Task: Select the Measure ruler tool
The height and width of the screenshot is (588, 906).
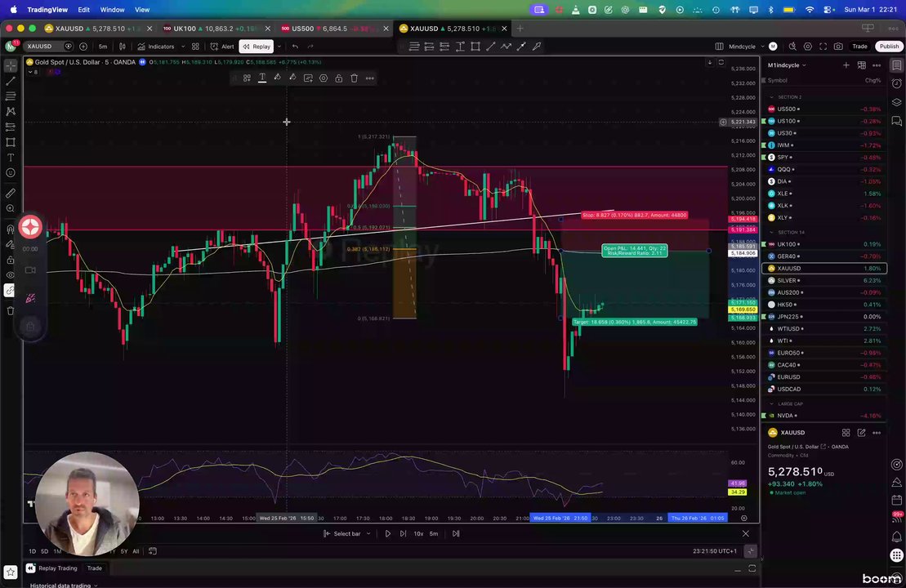Action: 11,193
